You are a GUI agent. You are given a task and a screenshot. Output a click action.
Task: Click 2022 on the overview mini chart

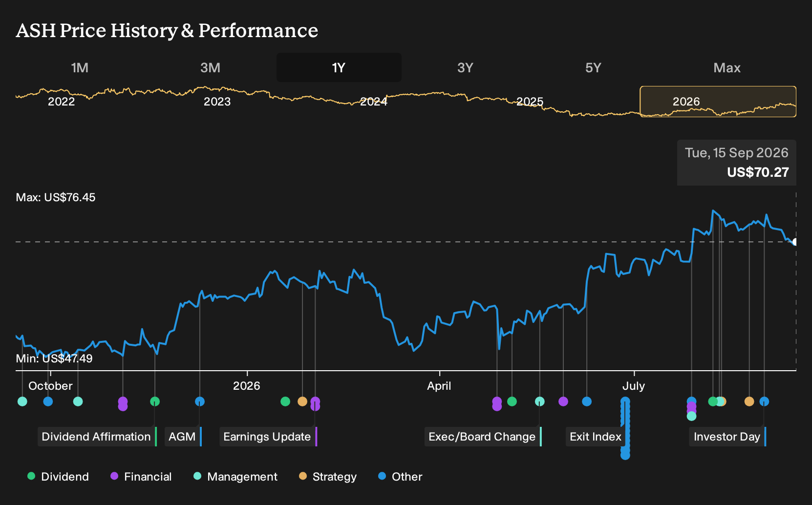(x=61, y=102)
